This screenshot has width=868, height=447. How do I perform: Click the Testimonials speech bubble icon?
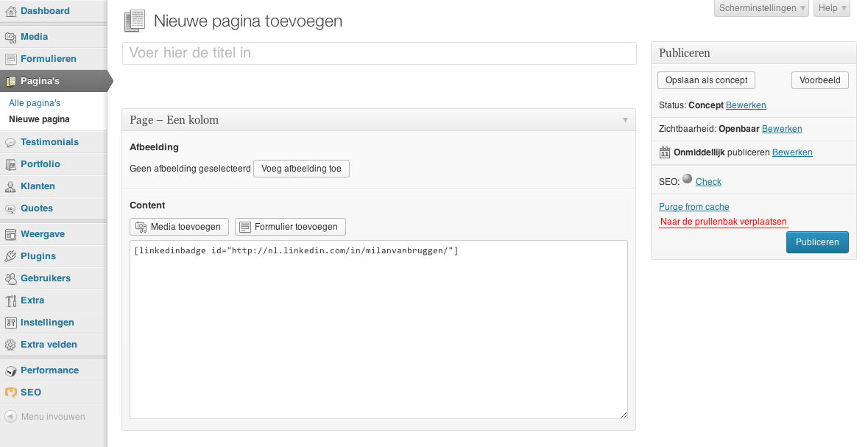coord(10,142)
